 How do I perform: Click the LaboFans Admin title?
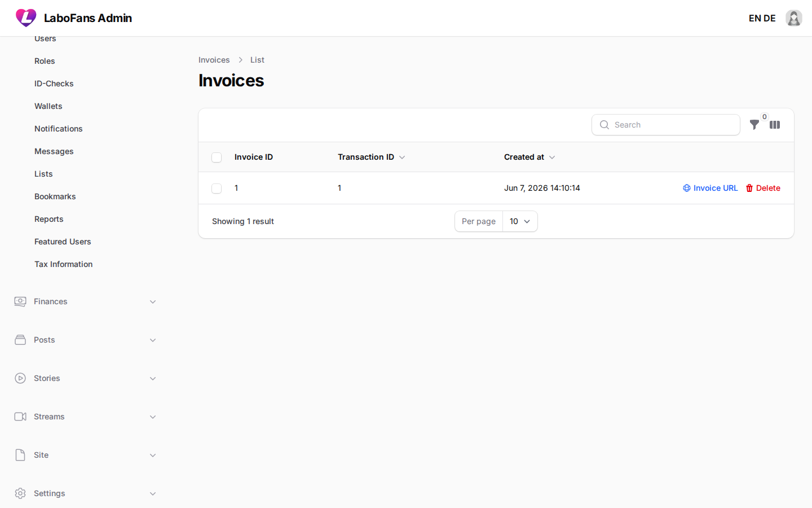pyautogui.click(x=88, y=18)
